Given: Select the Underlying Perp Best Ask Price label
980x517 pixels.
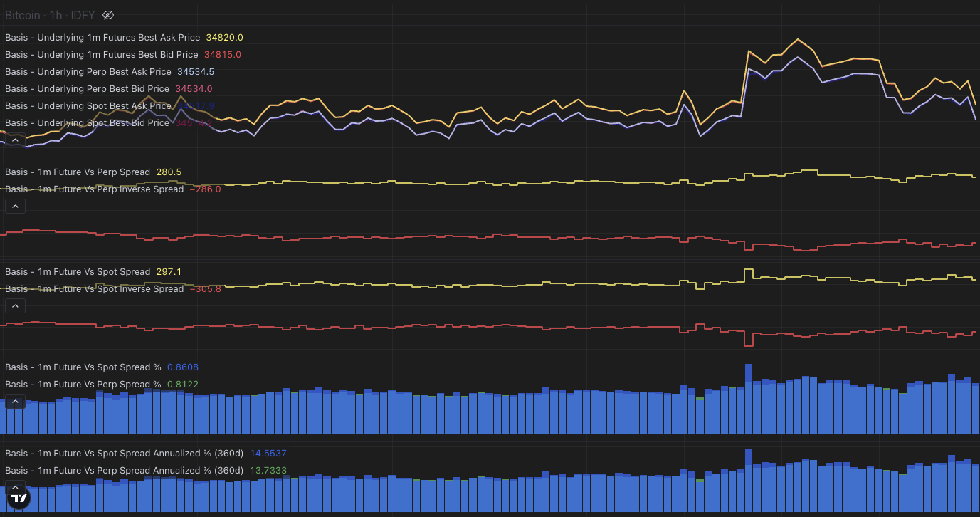Looking at the screenshot, I should click(88, 71).
